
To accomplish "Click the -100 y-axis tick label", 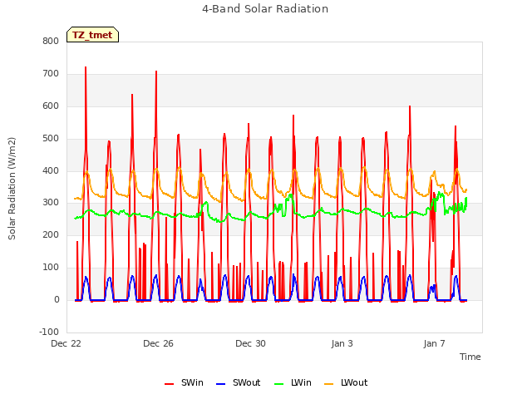I will [49, 332].
